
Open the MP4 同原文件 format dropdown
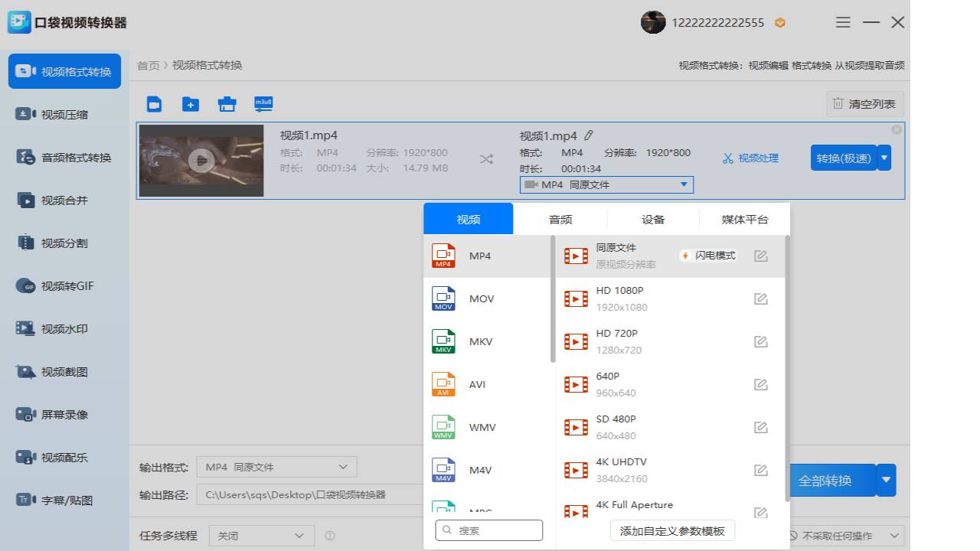(x=606, y=184)
